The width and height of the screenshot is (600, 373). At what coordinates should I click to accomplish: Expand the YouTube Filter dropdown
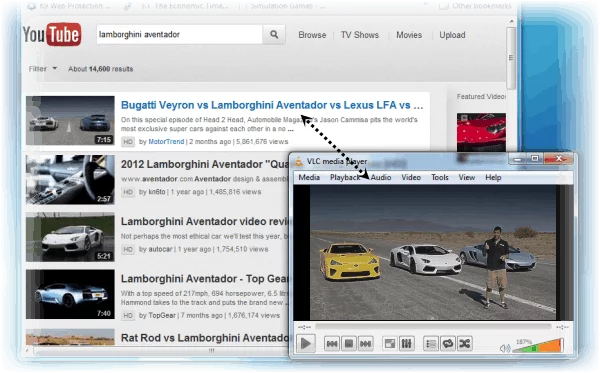pos(42,69)
